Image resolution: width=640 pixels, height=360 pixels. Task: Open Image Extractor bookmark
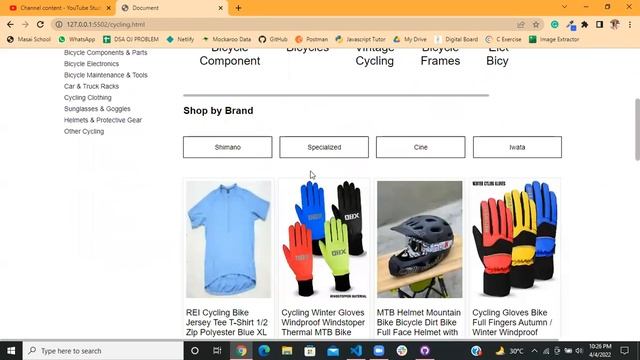(554, 39)
